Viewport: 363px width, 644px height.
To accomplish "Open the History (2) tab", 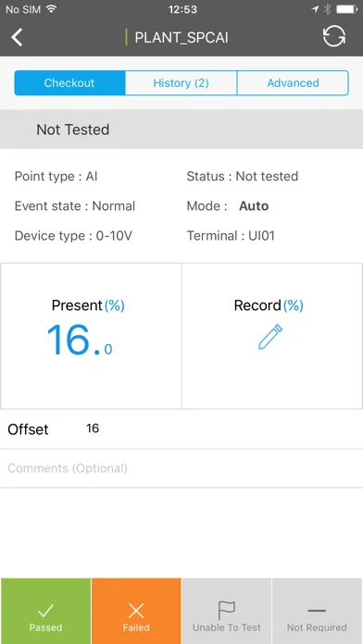I will [181, 83].
